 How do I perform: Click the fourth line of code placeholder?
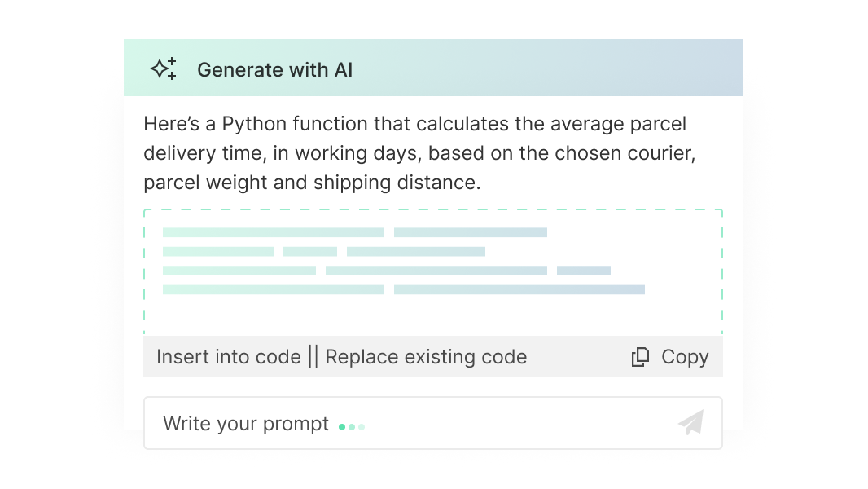tap(403, 289)
